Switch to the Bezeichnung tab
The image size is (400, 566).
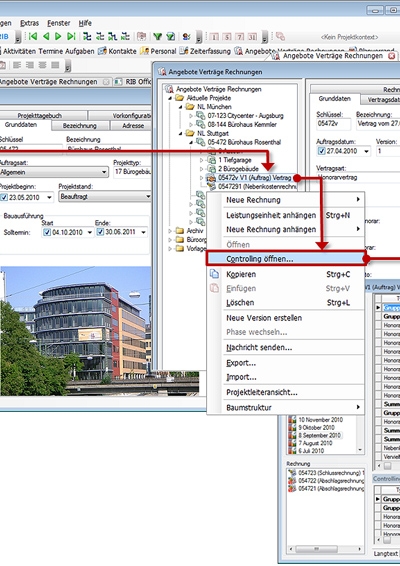[x=80, y=126]
